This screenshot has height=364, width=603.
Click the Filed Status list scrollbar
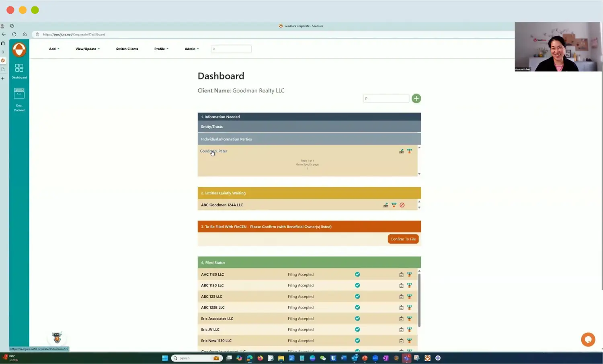coord(419,299)
